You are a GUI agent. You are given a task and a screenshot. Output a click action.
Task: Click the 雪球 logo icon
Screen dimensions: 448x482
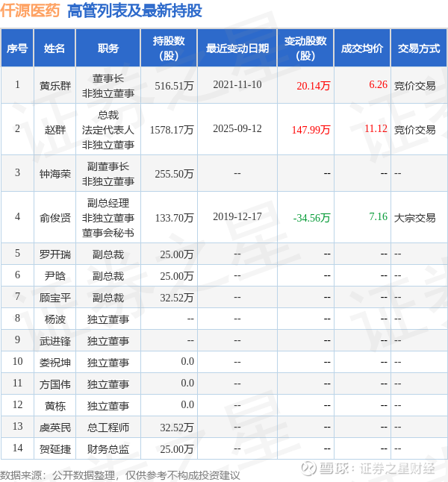[308, 468]
